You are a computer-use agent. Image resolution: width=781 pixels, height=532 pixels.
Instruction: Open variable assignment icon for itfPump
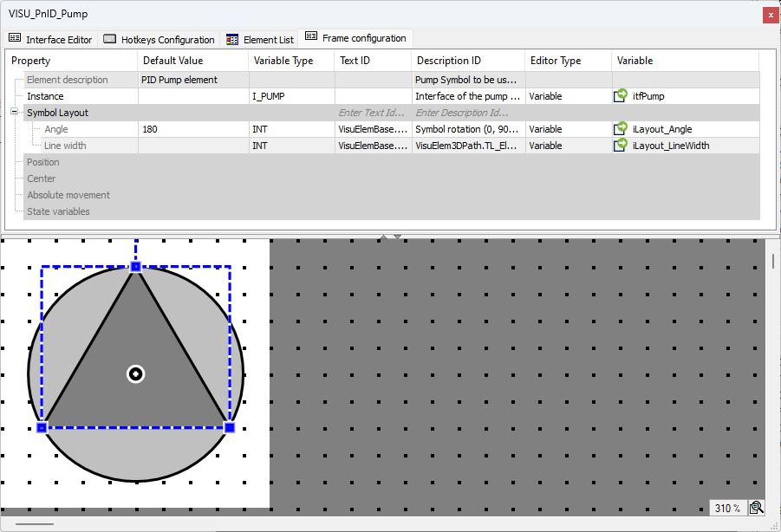point(621,96)
